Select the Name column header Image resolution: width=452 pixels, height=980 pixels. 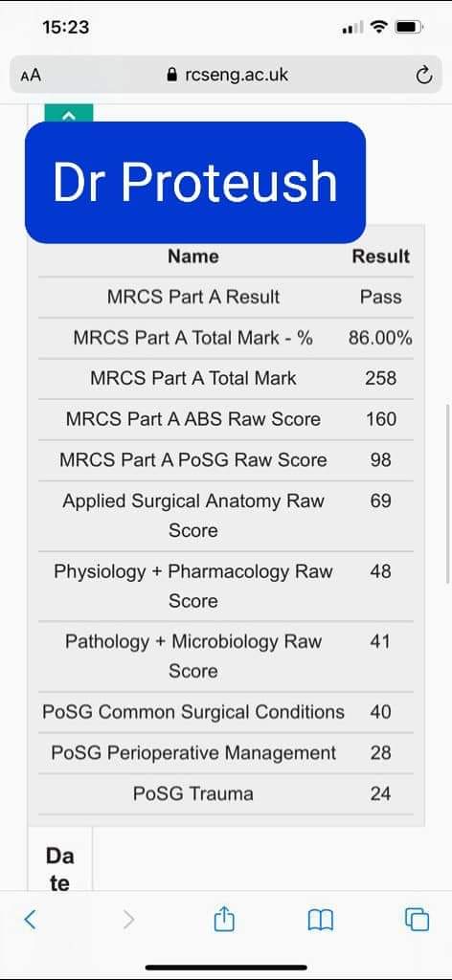(193, 256)
